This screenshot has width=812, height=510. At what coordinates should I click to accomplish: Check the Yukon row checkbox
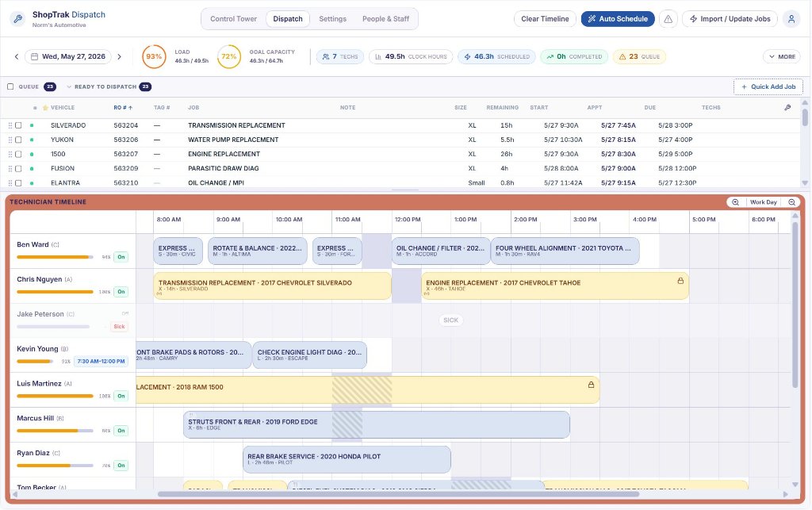(x=19, y=140)
